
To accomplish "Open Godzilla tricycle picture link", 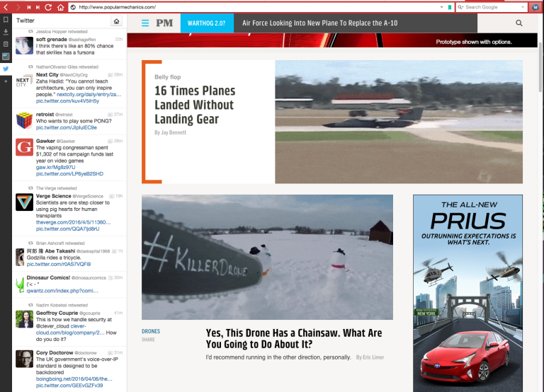I will pos(59,264).
